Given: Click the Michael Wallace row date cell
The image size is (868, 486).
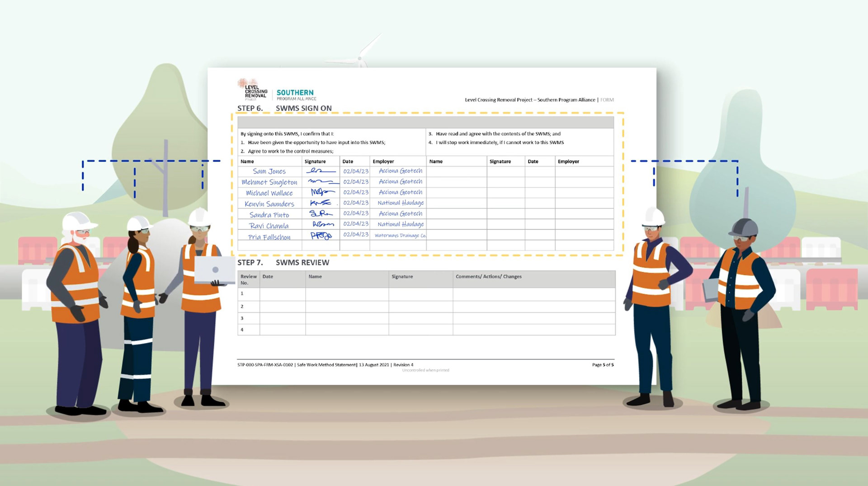Looking at the screenshot, I should pyautogui.click(x=355, y=193).
